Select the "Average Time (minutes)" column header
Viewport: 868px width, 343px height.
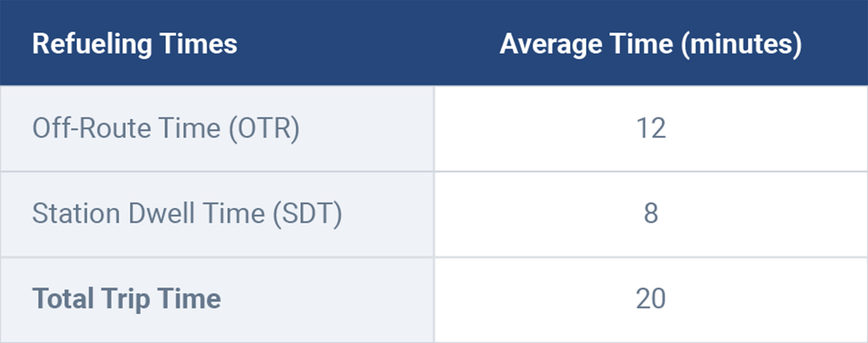pos(650,44)
